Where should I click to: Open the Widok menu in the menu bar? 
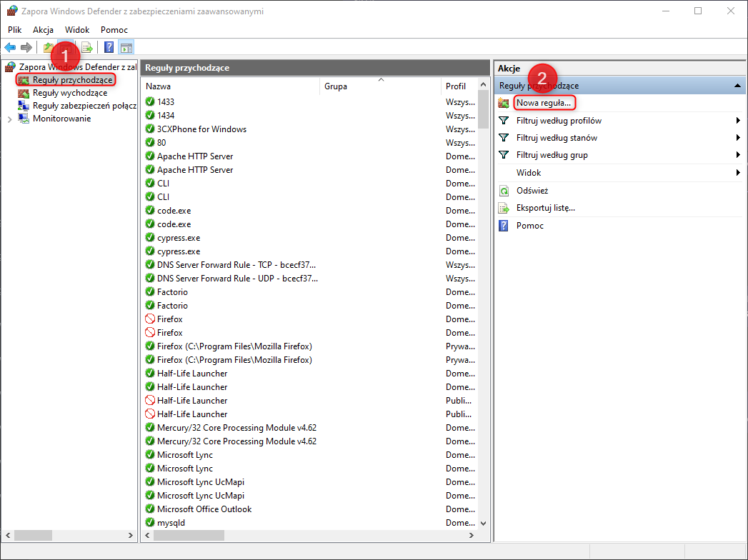coord(77,29)
